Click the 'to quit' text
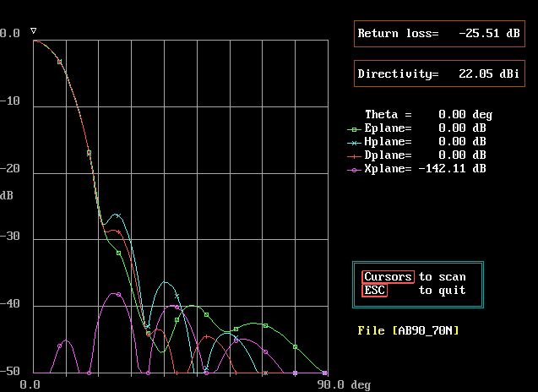 [x=442, y=291]
